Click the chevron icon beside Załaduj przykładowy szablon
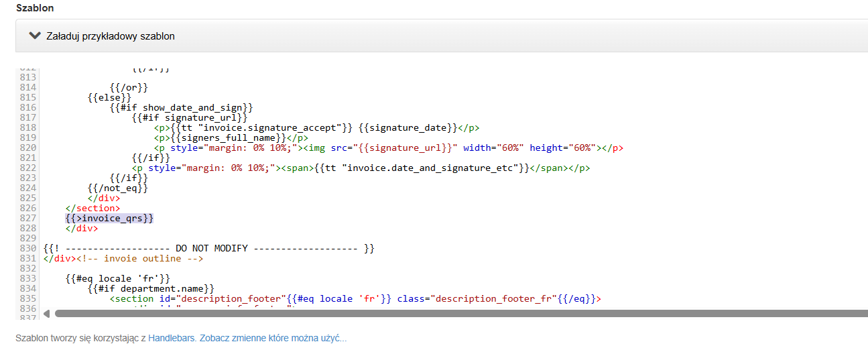Screen dimensions: 868x350 [35, 36]
